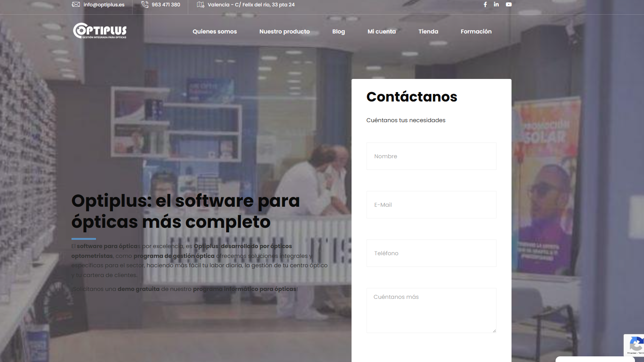Open the Tienda menu item
The height and width of the screenshot is (362, 644).
[428, 32]
